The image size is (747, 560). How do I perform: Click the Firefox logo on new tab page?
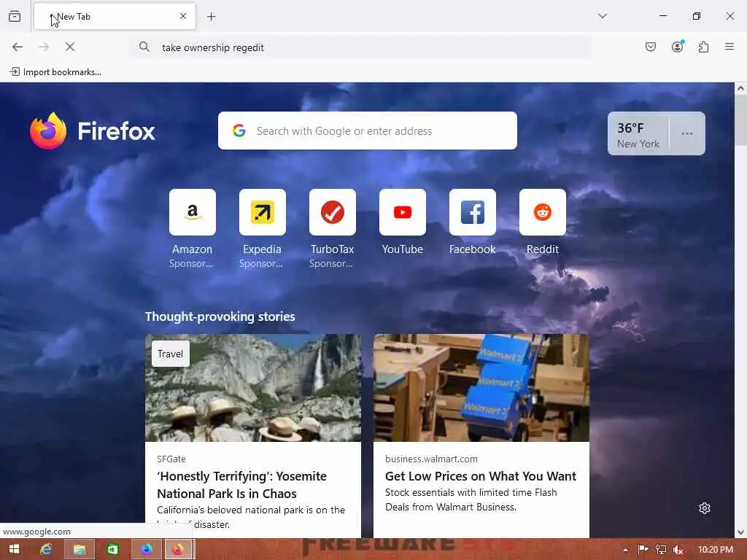(x=93, y=131)
